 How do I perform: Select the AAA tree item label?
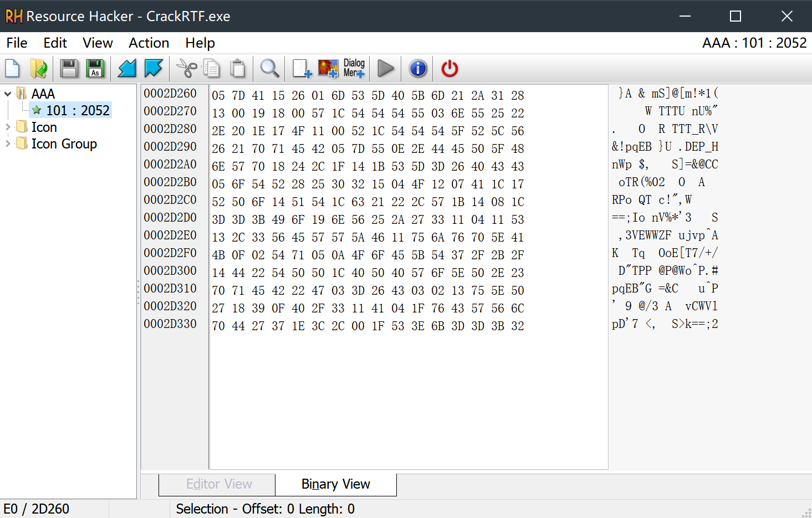click(43, 94)
